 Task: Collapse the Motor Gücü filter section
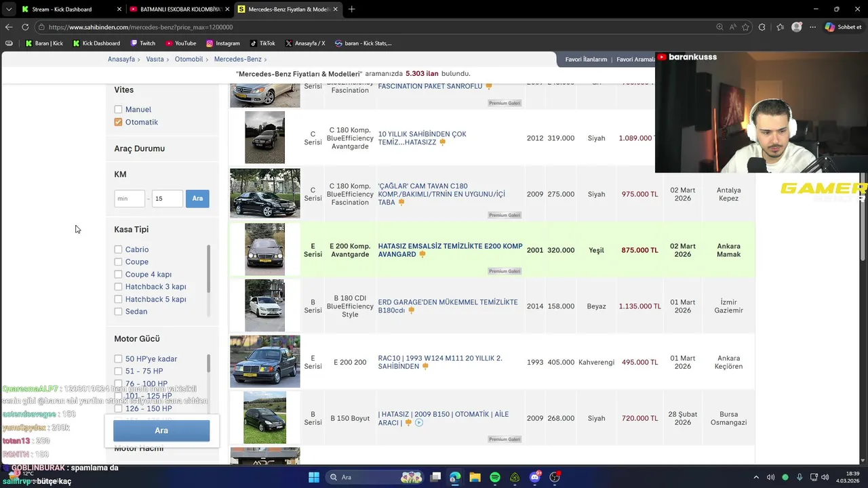137,339
